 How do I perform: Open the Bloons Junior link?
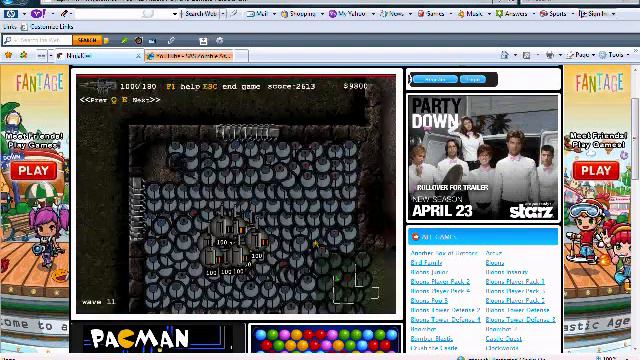tap(429, 272)
